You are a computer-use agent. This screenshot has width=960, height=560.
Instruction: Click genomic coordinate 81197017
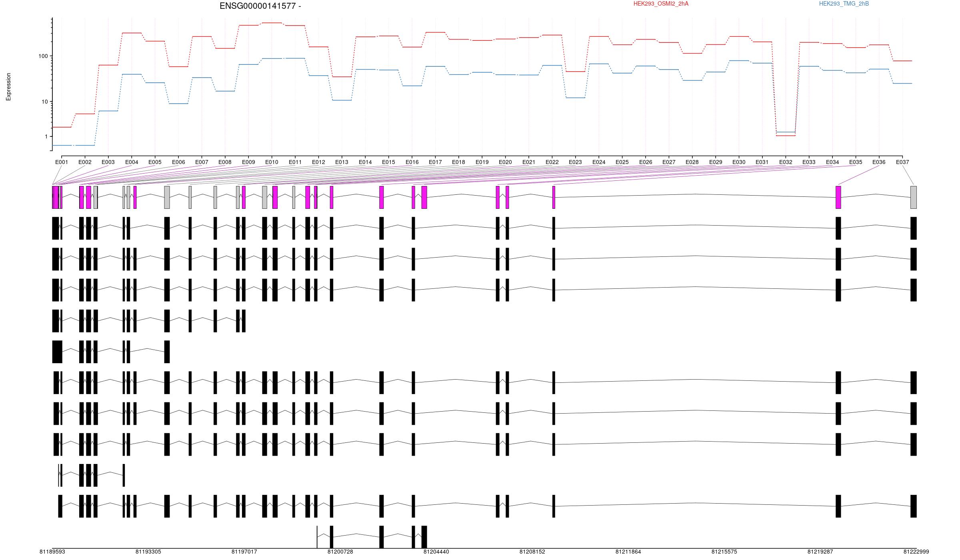coord(244,552)
